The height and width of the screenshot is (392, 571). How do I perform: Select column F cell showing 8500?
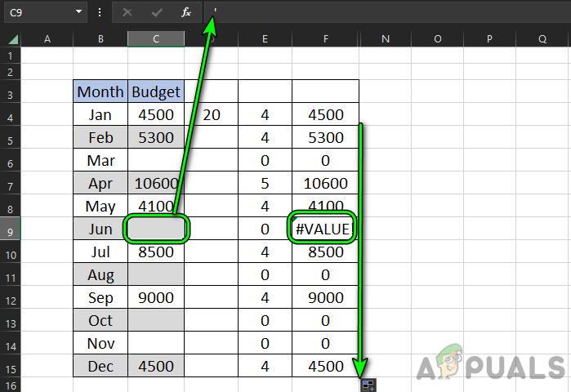325,252
